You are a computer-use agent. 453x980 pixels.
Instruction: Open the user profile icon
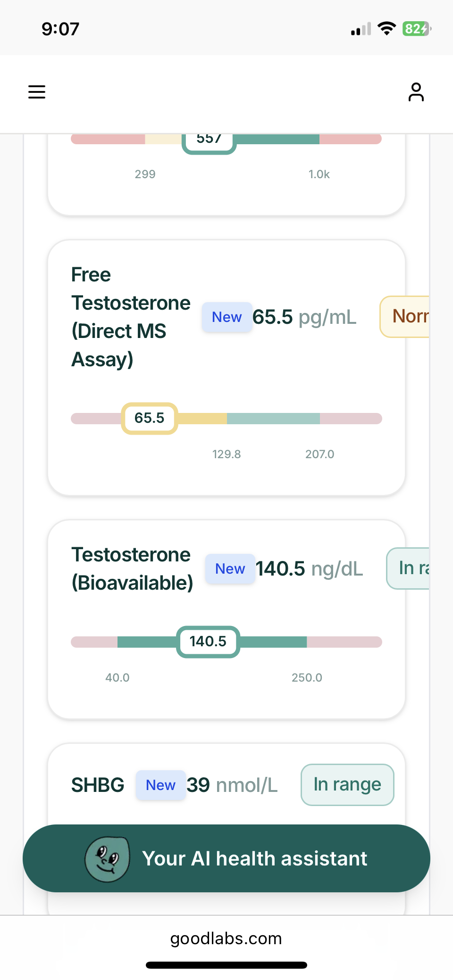click(x=416, y=92)
